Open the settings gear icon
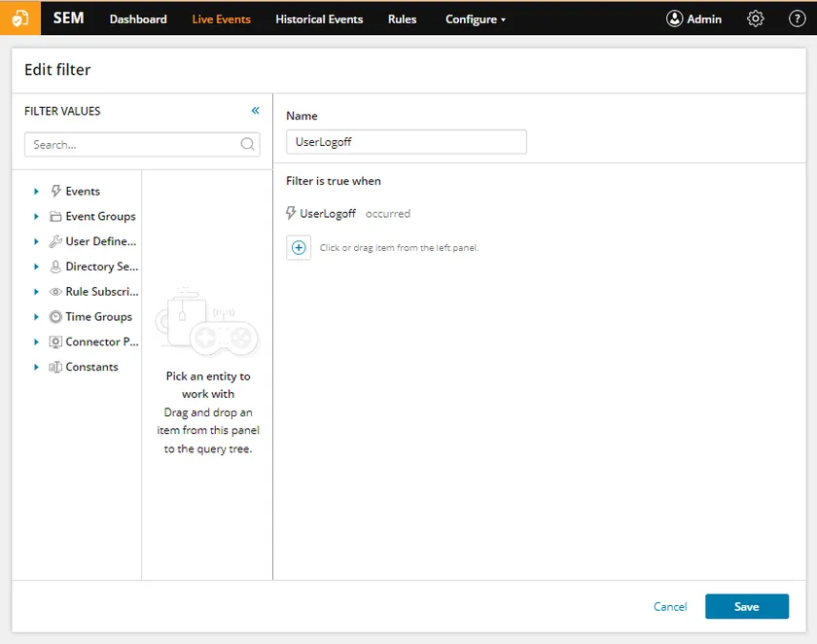 [x=756, y=18]
